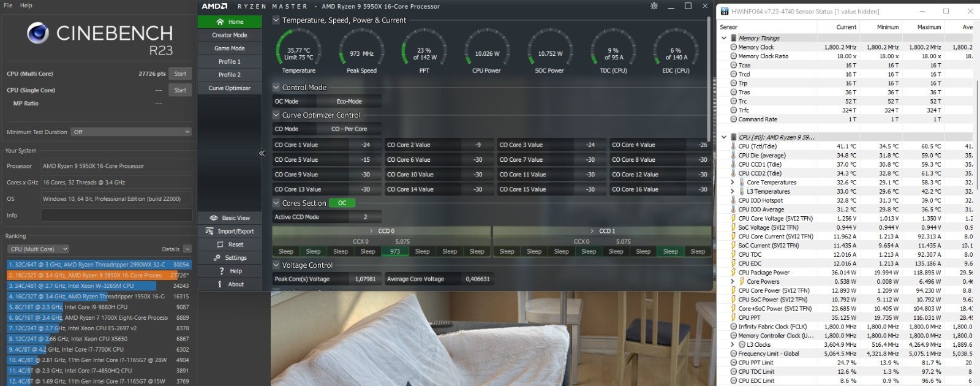
Task: Collapse the Cores Section
Action: point(276,203)
